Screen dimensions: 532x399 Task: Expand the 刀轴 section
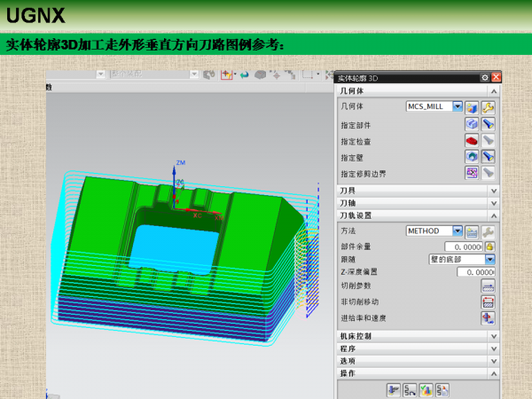point(494,203)
